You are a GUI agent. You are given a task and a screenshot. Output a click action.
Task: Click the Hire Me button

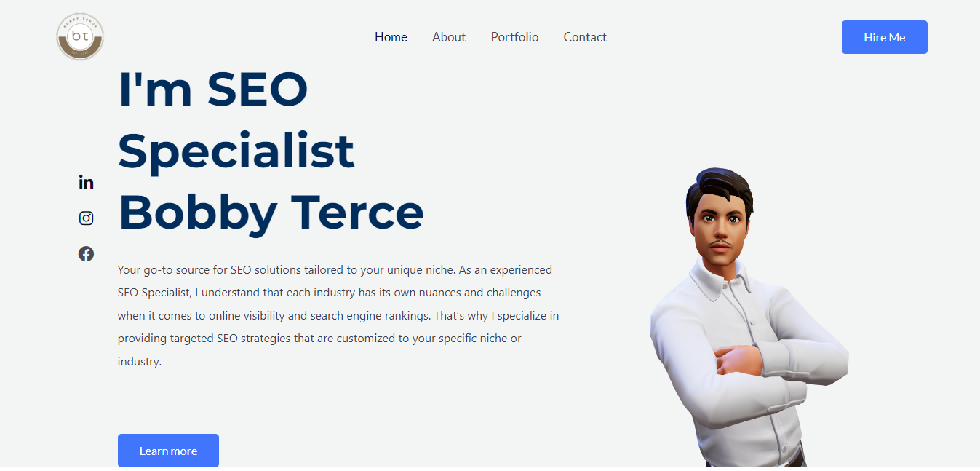(885, 37)
